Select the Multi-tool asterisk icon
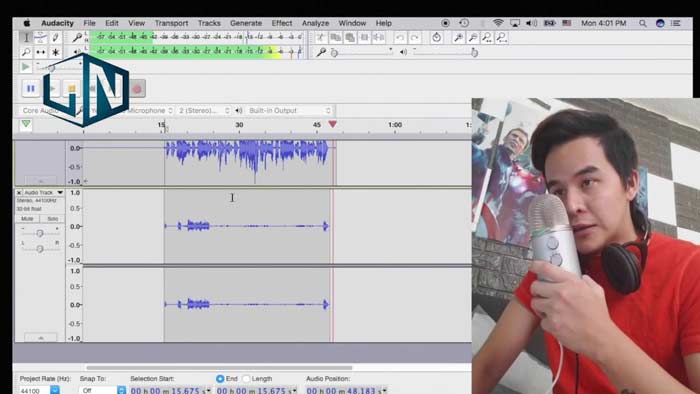This screenshot has height=394, width=700. (x=55, y=52)
